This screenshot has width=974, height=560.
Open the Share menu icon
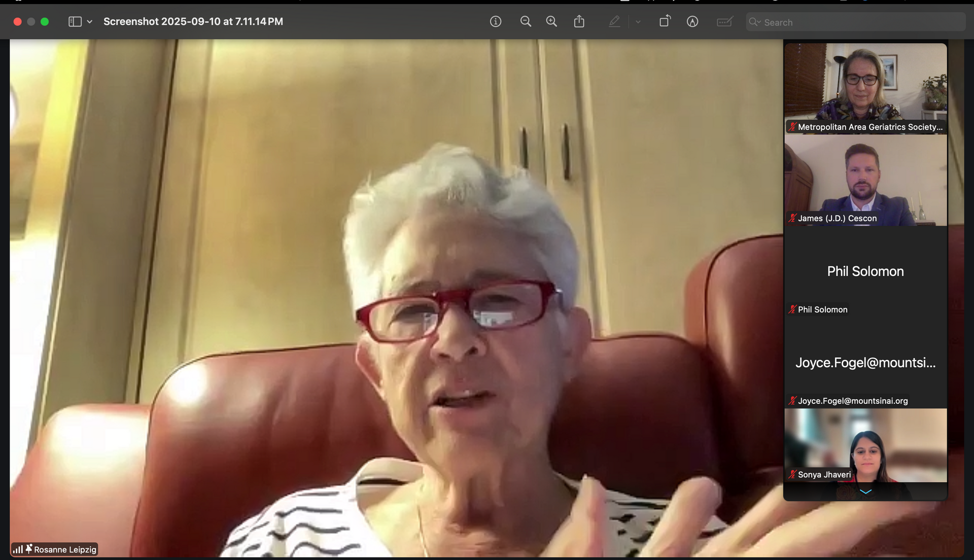(579, 22)
